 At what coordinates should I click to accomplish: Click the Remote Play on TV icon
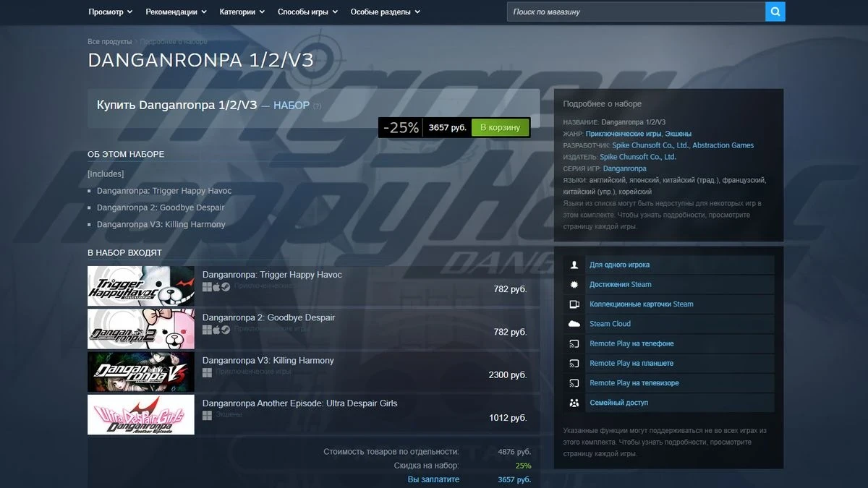click(x=574, y=383)
